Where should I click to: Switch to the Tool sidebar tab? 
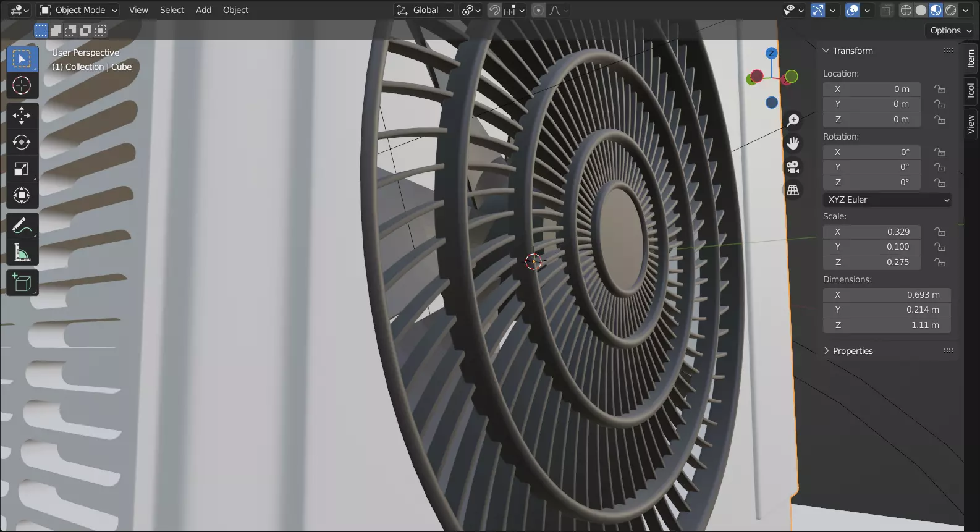[x=971, y=91]
